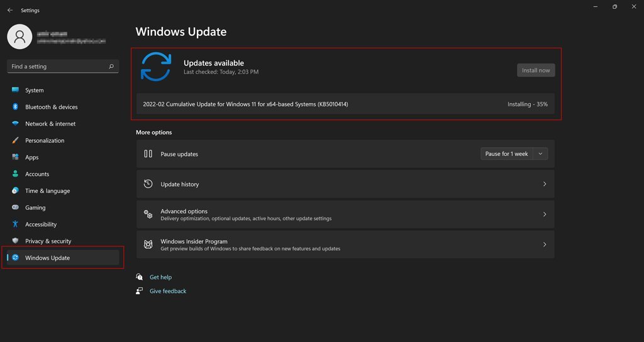
Task: Click the Bluetooth icon in sidebar
Action: (15, 107)
